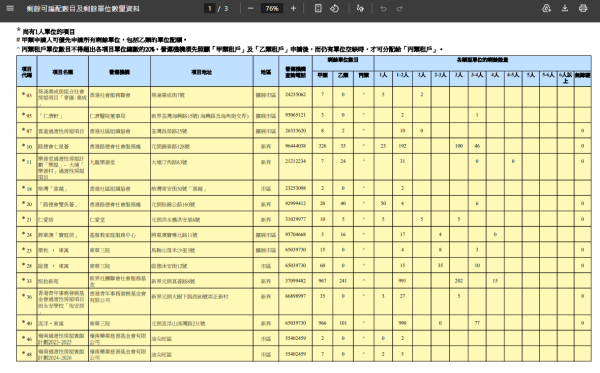Screen dimensions: 600x373
Task: Select the value 27 in row 36
Action: point(402,296)
